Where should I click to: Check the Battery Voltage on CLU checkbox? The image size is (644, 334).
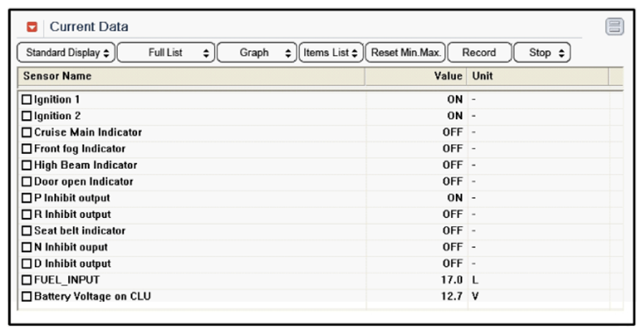(x=27, y=297)
